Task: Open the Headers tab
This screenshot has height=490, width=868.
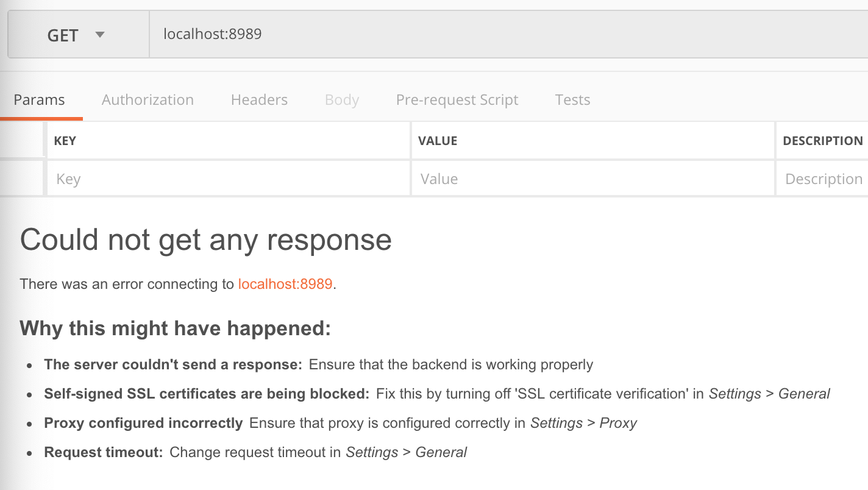Action: [x=258, y=99]
